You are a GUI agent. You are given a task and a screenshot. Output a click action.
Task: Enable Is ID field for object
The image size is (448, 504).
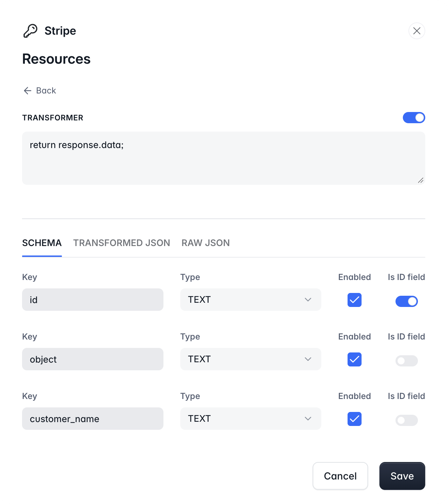pyautogui.click(x=406, y=361)
